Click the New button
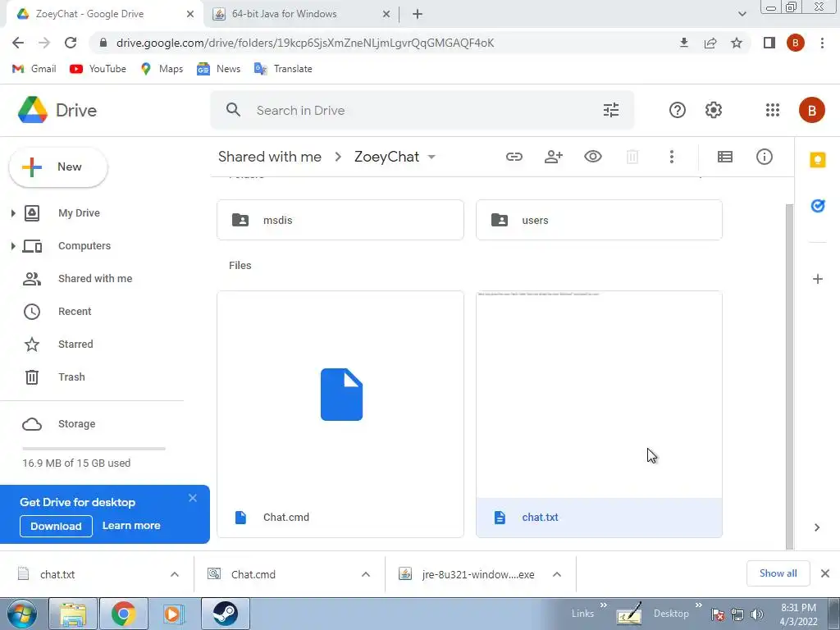This screenshot has height=630, width=840. click(x=58, y=167)
